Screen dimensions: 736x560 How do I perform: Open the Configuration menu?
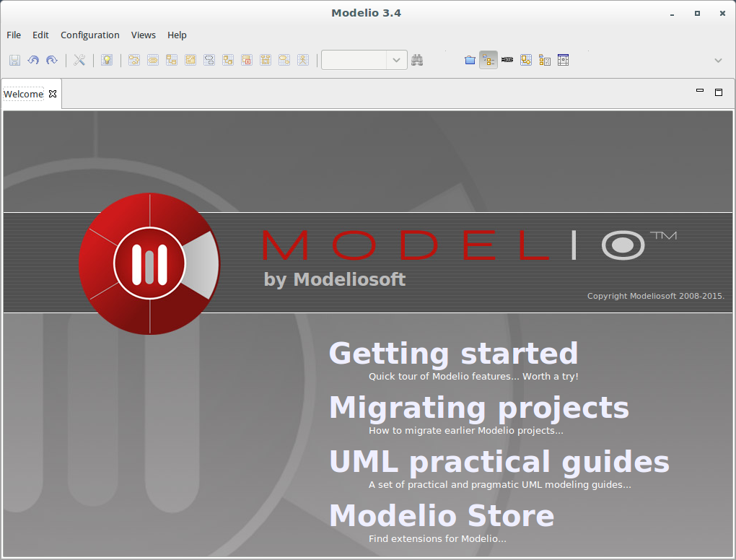(x=90, y=35)
